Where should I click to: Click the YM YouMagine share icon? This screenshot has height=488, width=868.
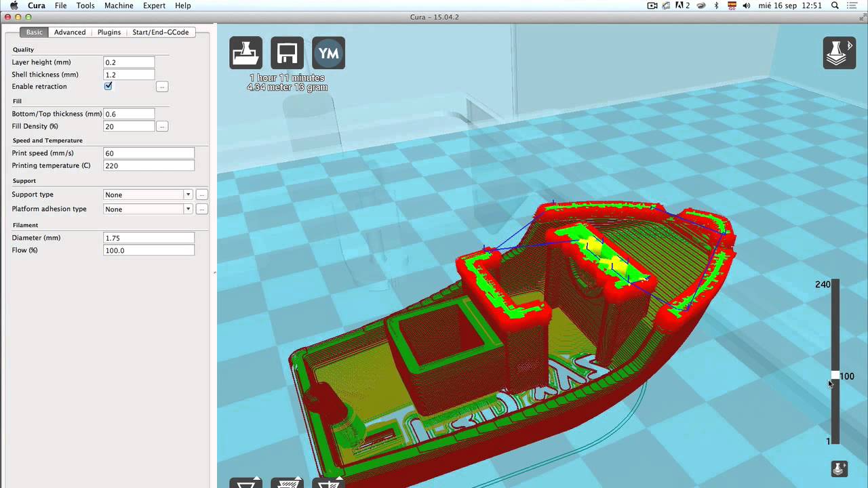point(329,53)
